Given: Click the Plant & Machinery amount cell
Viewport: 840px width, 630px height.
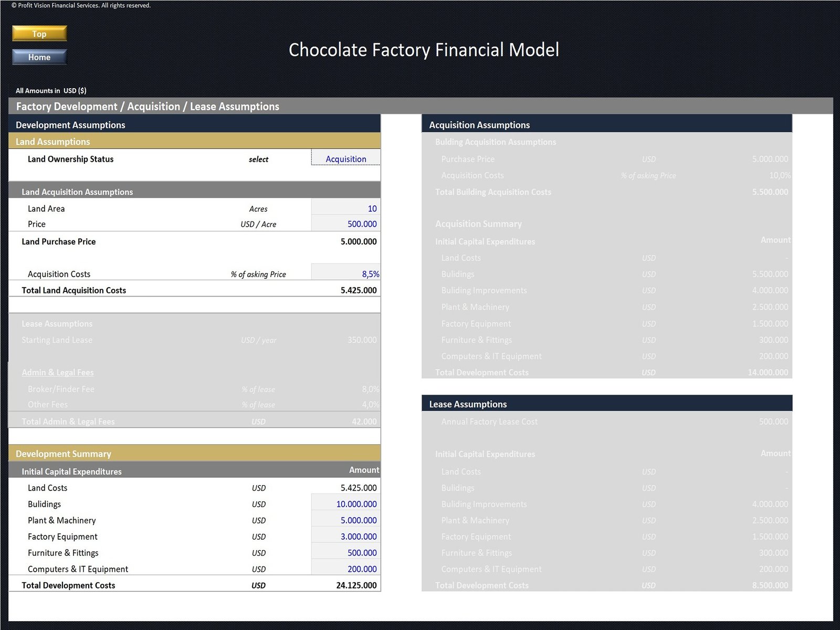Looking at the screenshot, I should (x=345, y=520).
